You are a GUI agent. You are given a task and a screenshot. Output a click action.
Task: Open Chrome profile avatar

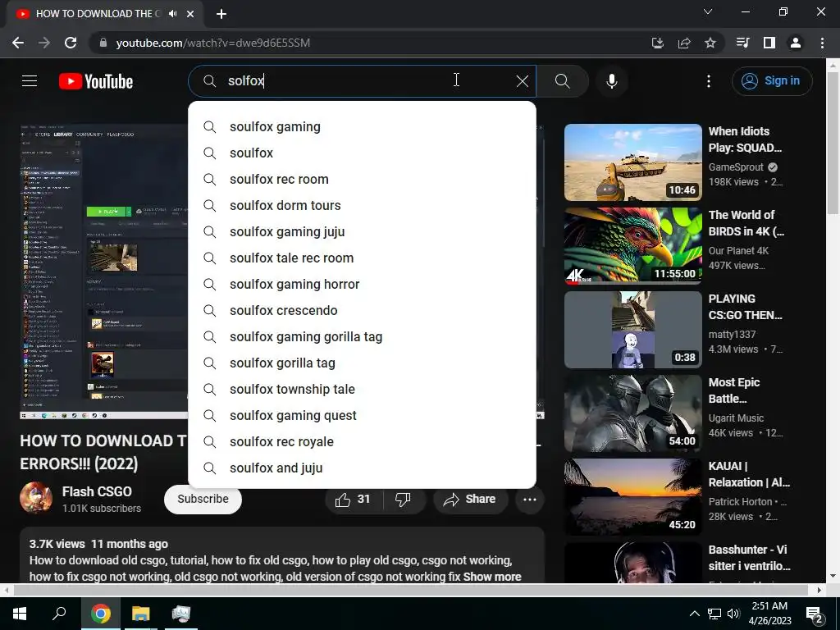click(796, 43)
